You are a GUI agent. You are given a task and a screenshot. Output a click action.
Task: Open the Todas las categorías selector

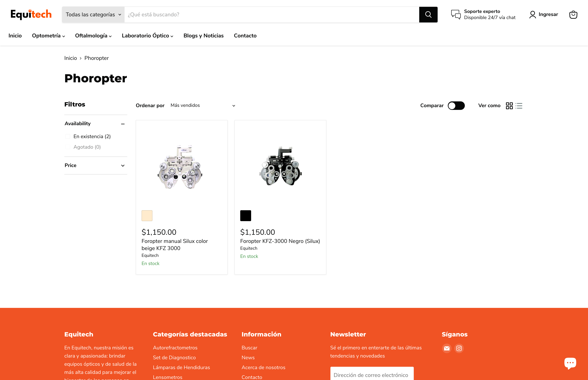93,15
